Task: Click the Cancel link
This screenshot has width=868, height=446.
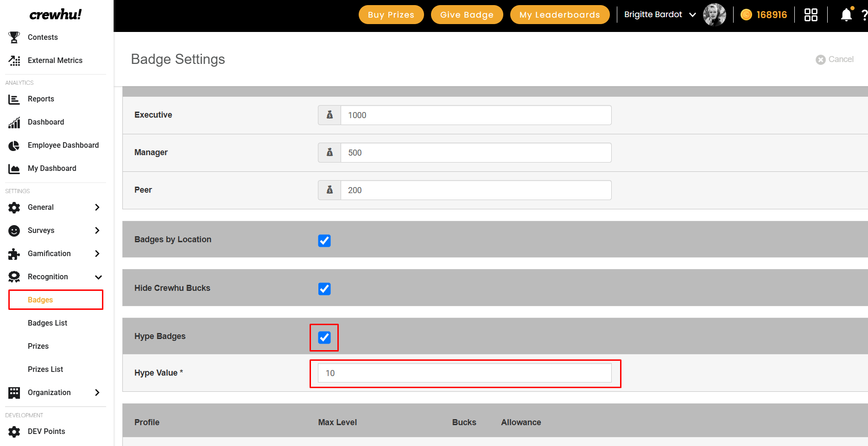Action: [835, 59]
